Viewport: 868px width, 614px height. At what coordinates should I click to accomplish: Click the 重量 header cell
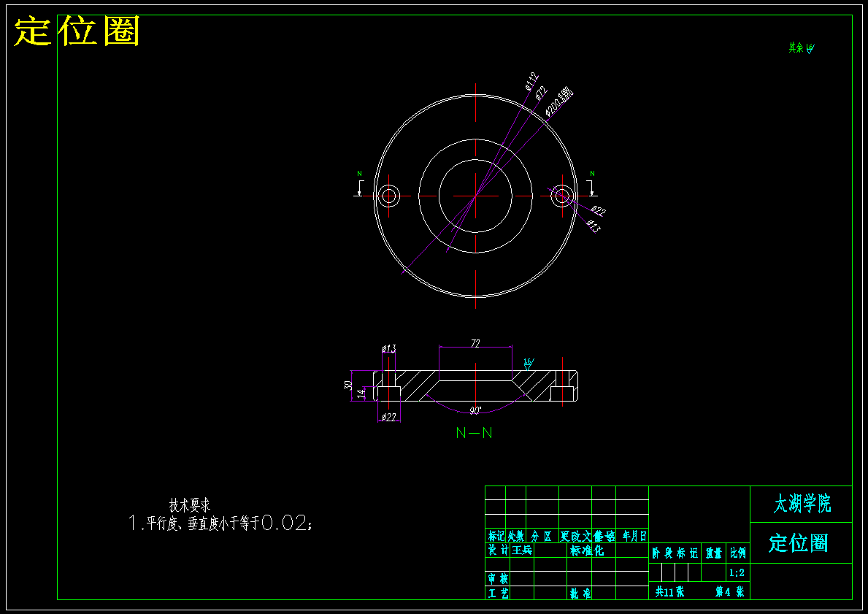(713, 553)
